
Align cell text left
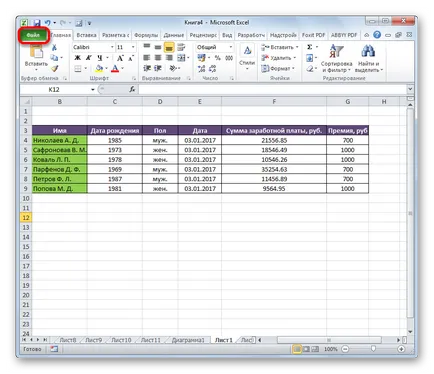[147, 58]
